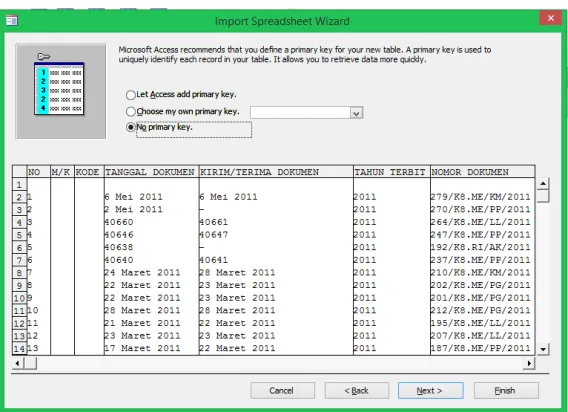Screen dimensions: 568x412
Task: Select row number 2 header
Action: (x=20, y=197)
